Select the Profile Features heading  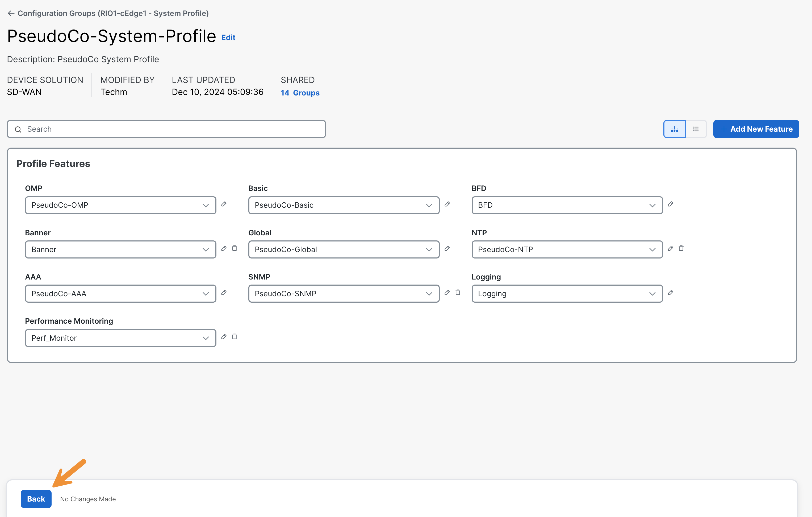(x=53, y=164)
